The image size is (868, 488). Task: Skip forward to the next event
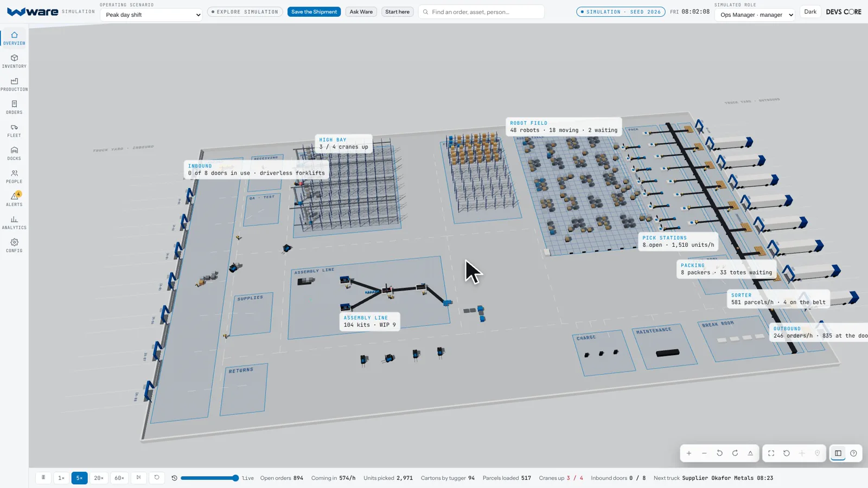tap(138, 478)
